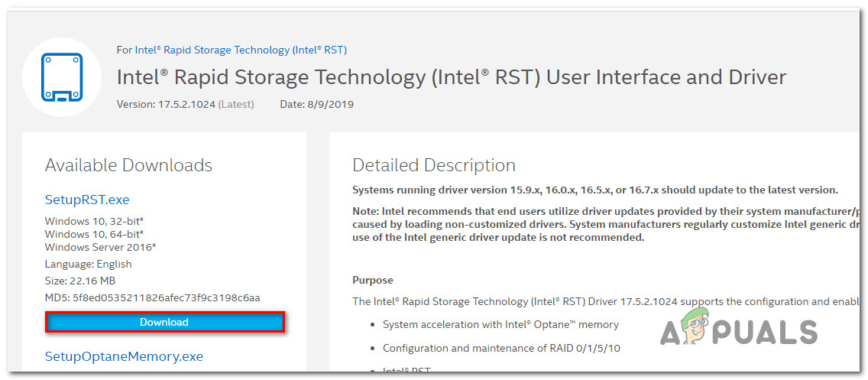This screenshot has width=868, height=380.
Task: Click the System acceleration with Intel Optane bullet
Action: (500, 324)
